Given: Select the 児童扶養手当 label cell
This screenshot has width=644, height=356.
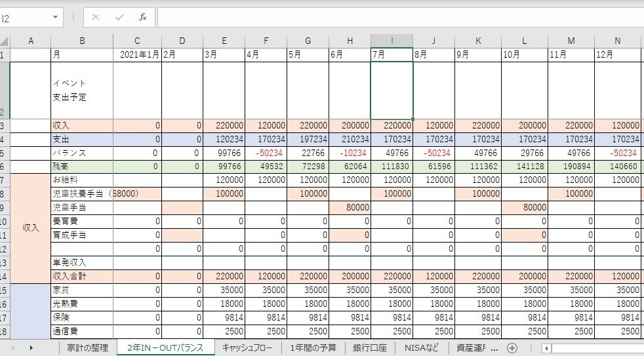Looking at the screenshot, I should [x=82, y=194].
